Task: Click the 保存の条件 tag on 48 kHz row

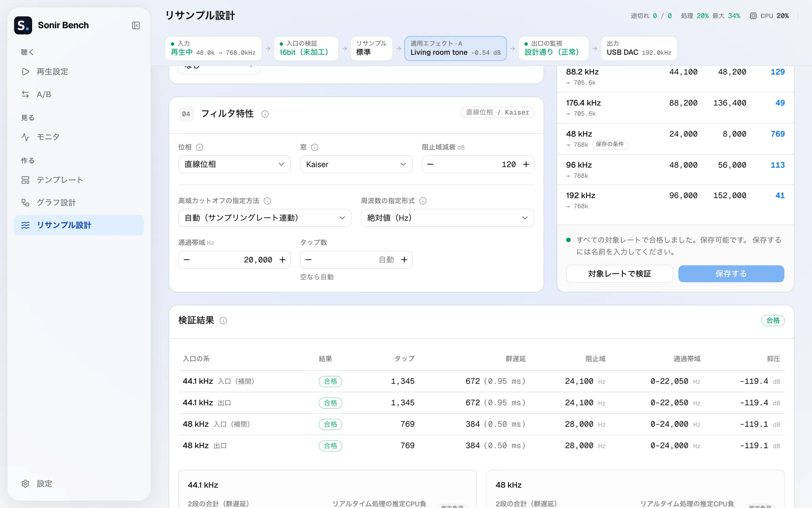Action: pos(610,145)
